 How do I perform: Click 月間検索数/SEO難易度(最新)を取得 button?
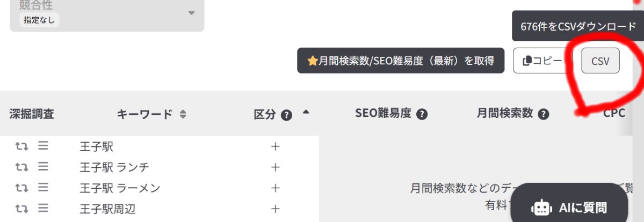401,61
